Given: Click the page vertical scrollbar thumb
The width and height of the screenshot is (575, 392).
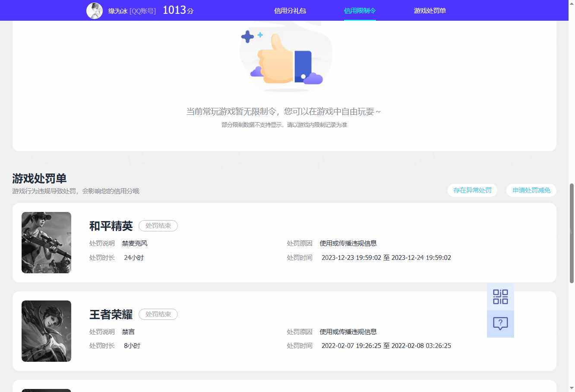Looking at the screenshot, I should coord(572,233).
